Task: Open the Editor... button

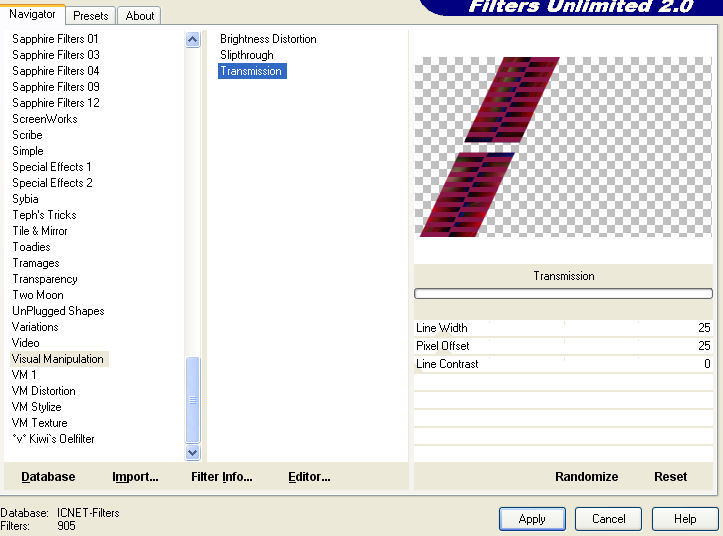Action: pos(309,476)
